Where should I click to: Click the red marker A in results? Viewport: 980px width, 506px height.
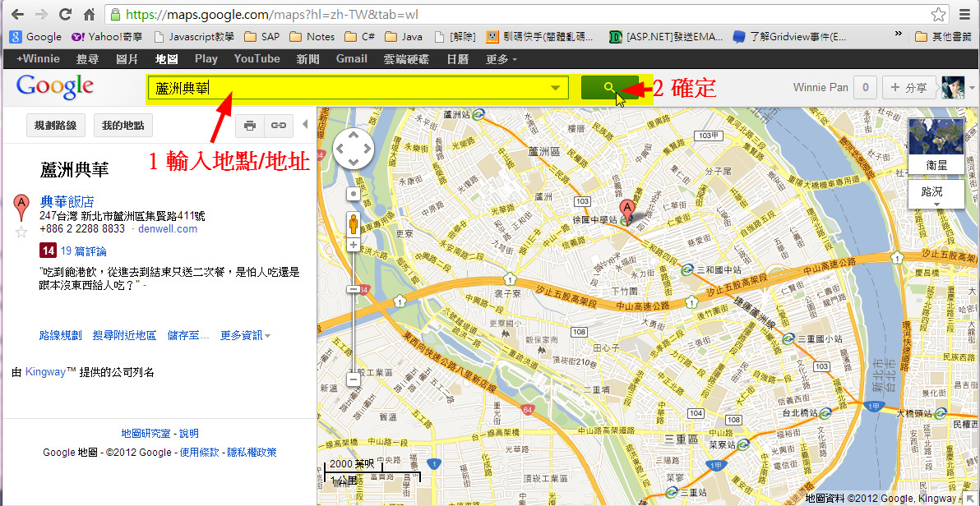(x=21, y=207)
